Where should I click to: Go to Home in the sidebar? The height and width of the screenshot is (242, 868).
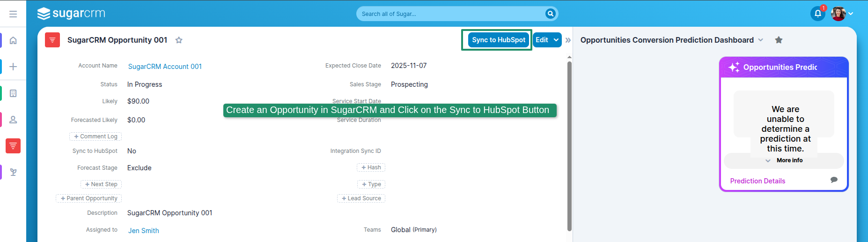13,40
